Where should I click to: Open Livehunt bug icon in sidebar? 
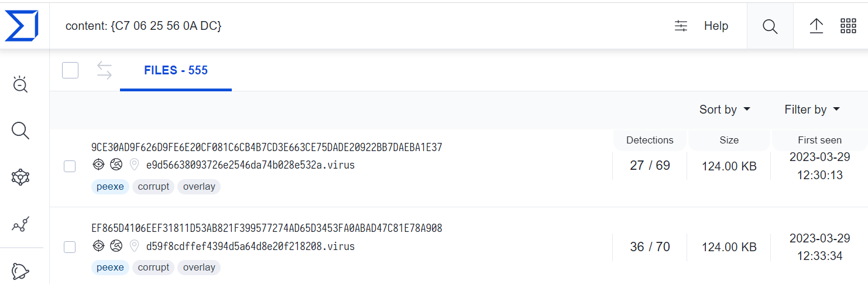coord(20,84)
